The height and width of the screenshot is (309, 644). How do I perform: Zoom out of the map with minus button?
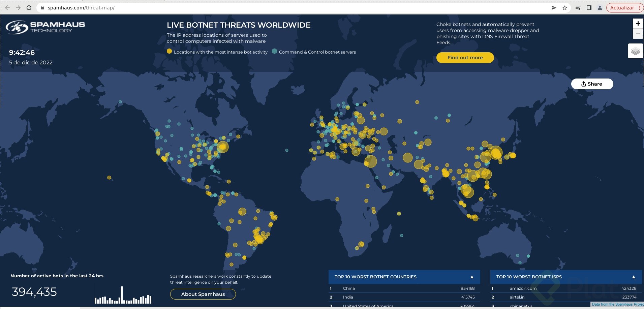tap(638, 33)
